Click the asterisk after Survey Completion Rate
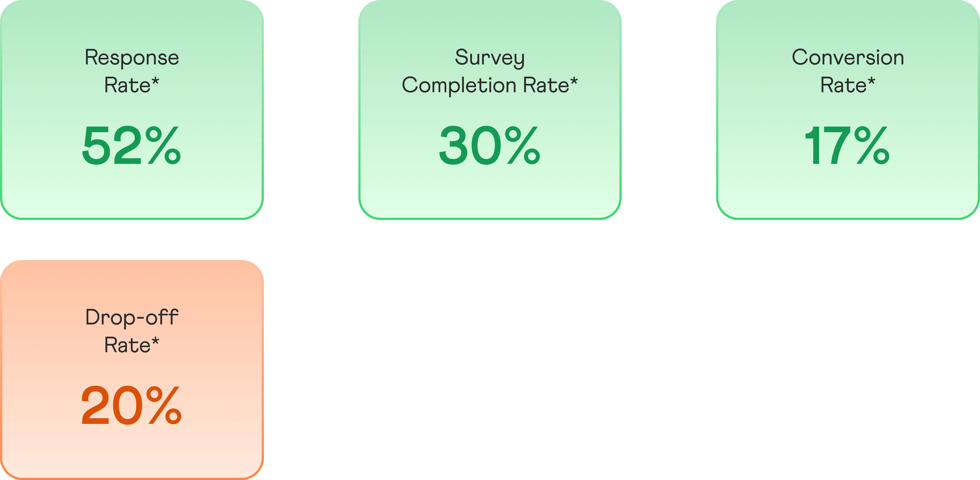The height and width of the screenshot is (480, 980). (x=574, y=81)
